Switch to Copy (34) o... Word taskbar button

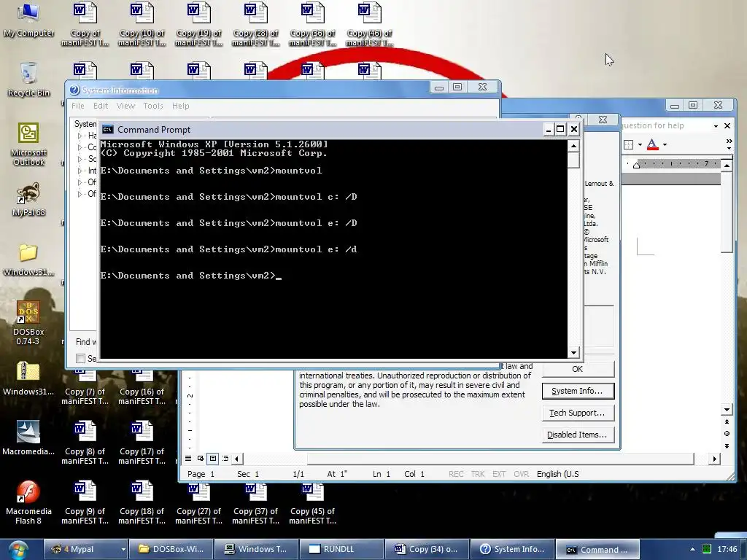pyautogui.click(x=427, y=550)
